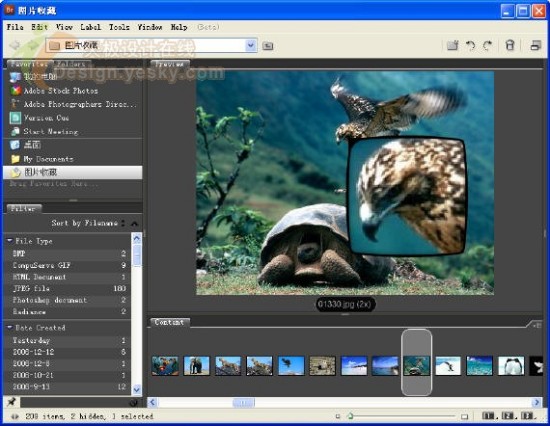Open the Window menu

pyautogui.click(x=150, y=27)
